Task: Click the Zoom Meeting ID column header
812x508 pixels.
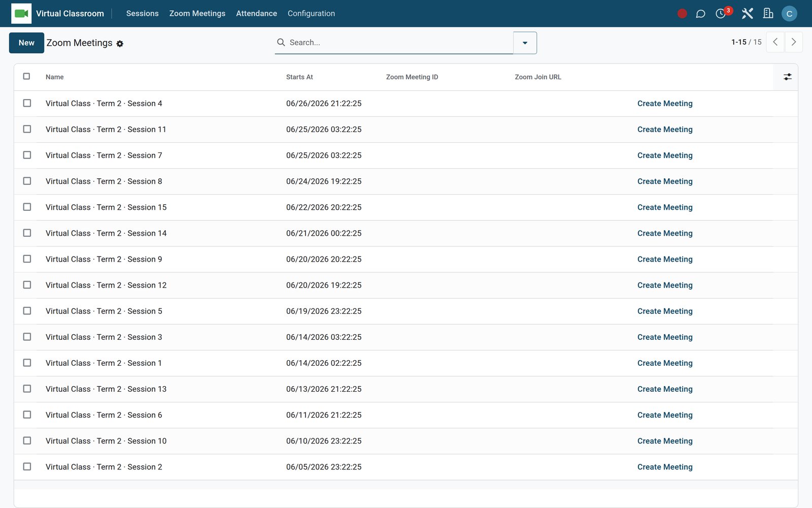Action: click(x=412, y=77)
